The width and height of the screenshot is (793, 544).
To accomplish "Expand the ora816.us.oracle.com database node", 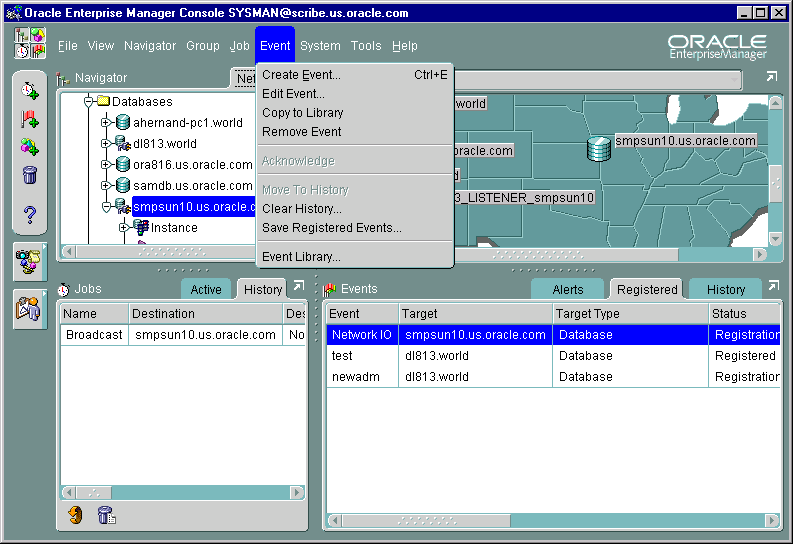I will [x=106, y=165].
